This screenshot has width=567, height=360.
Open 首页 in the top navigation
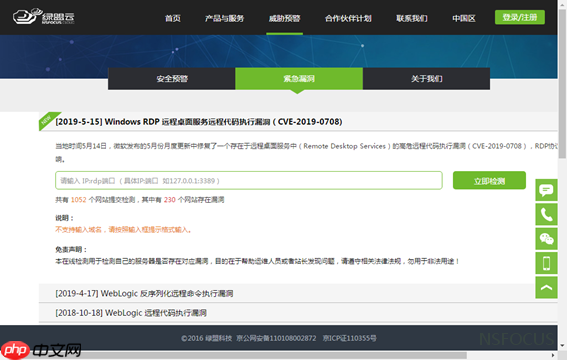173,18
